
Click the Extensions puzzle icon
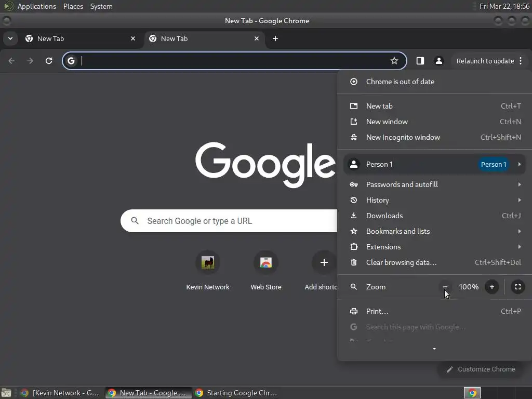click(353, 247)
